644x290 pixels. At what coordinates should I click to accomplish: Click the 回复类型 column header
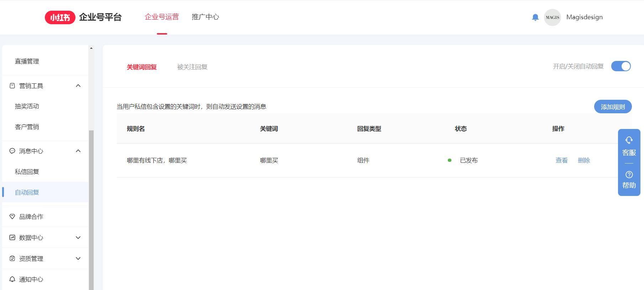[x=369, y=129]
